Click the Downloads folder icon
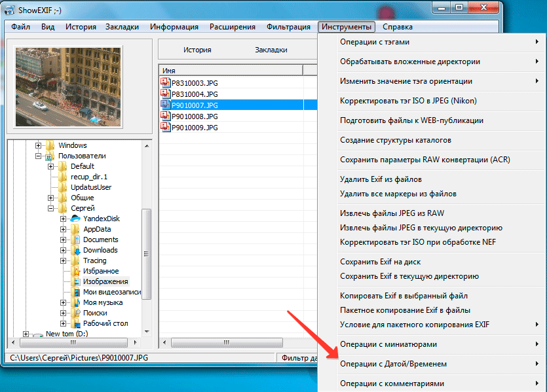The image size is (547, 392). pos(75,250)
